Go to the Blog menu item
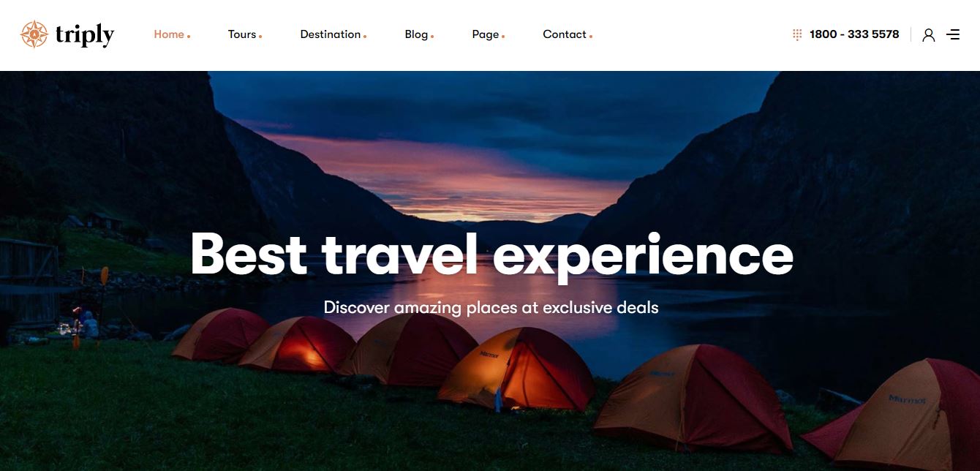This screenshot has width=980, height=471. (x=416, y=34)
